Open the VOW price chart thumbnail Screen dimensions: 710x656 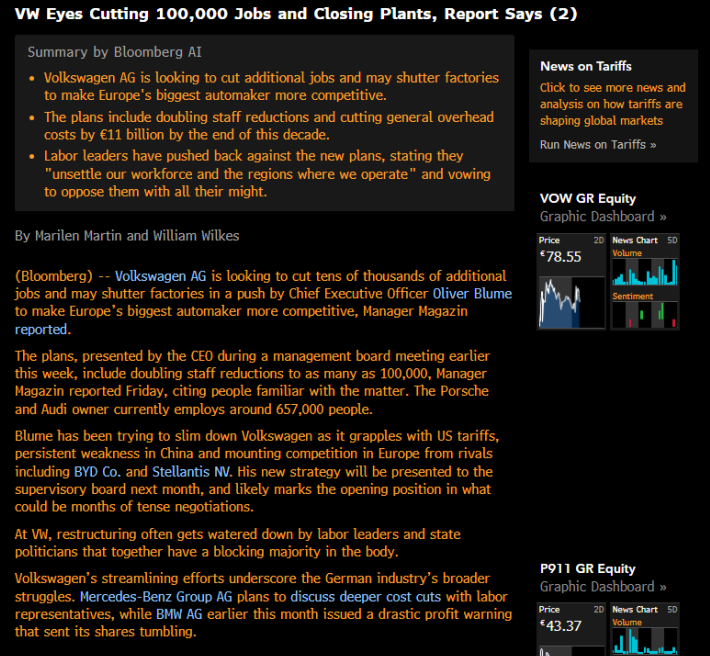tap(572, 302)
